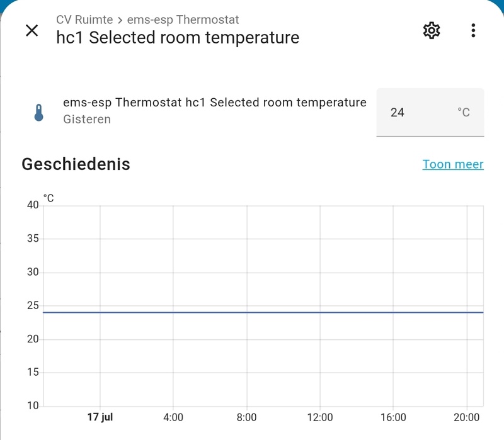504x440 pixels.
Task: Click the 12:00 label on the time axis
Action: click(x=319, y=417)
